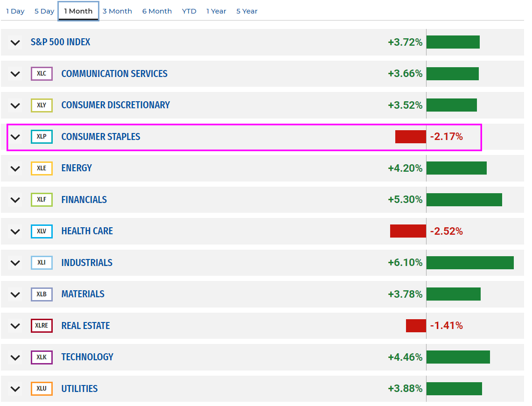The height and width of the screenshot is (406, 532).
Task: Expand the S&P 500 Index row
Action: coord(15,43)
